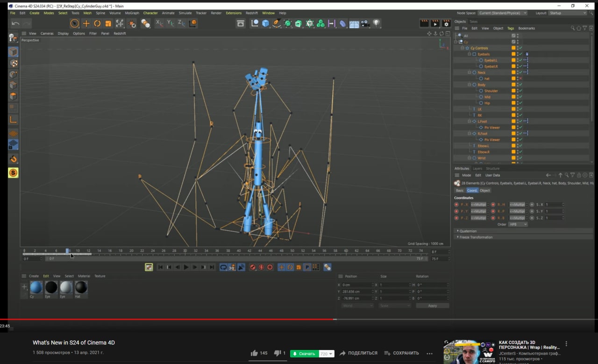
Task: Switch to the Takes tab
Action: pyautogui.click(x=473, y=21)
